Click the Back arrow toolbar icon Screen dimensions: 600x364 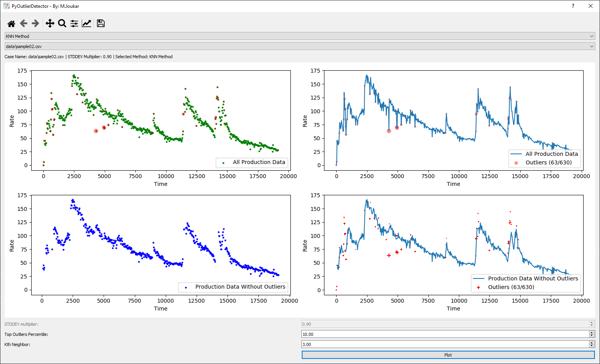(x=23, y=23)
